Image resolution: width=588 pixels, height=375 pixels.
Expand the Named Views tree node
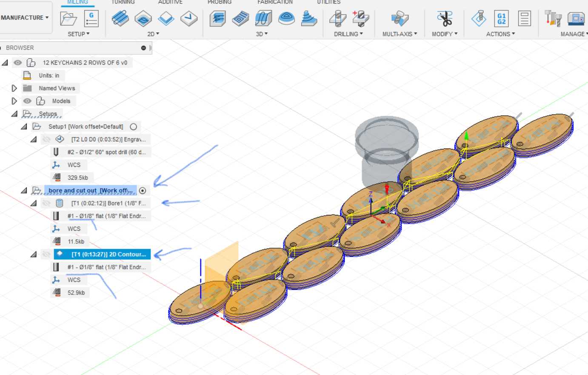[x=14, y=88]
